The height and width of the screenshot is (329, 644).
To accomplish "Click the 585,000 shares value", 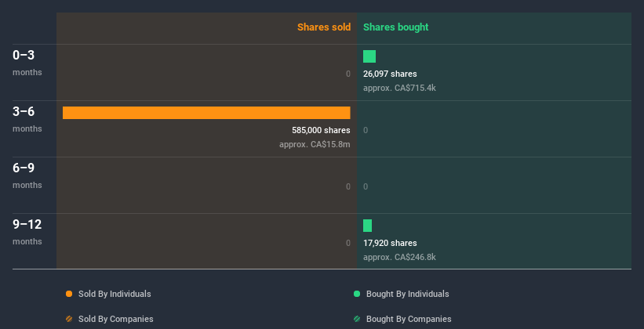I will click(x=321, y=130).
